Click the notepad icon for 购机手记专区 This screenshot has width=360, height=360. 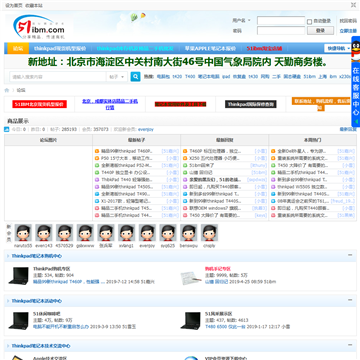(191, 278)
